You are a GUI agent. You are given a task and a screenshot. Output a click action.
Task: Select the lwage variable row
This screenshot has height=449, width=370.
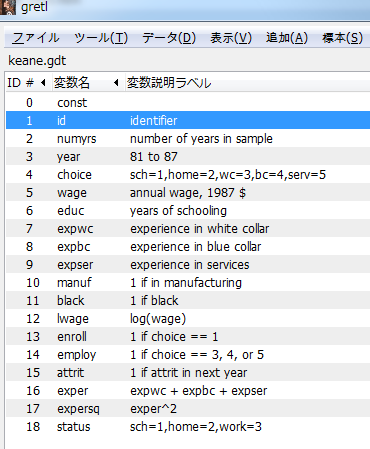click(188, 318)
